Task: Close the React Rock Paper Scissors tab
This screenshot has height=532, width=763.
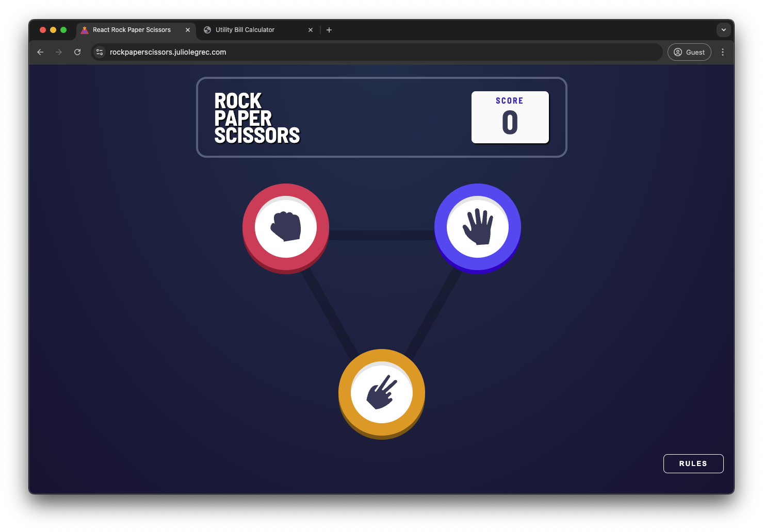Action: click(x=188, y=30)
